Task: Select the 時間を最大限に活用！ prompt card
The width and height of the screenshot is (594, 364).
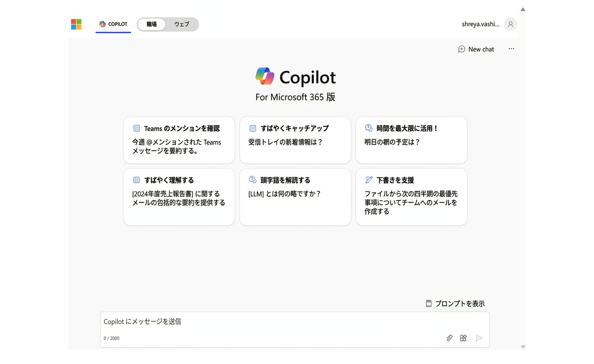Action: point(411,140)
